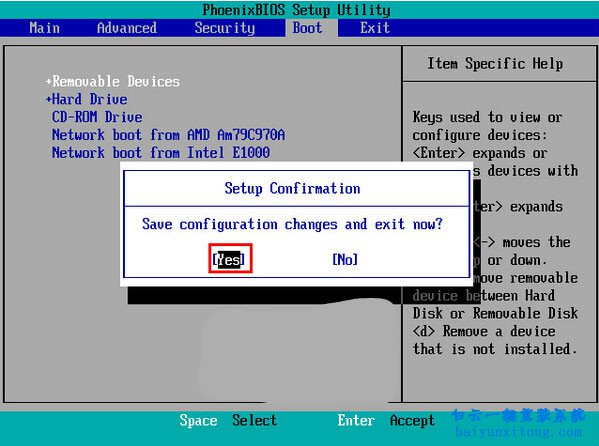Expand the plus sign beside Removable Devices

pyautogui.click(x=49, y=81)
